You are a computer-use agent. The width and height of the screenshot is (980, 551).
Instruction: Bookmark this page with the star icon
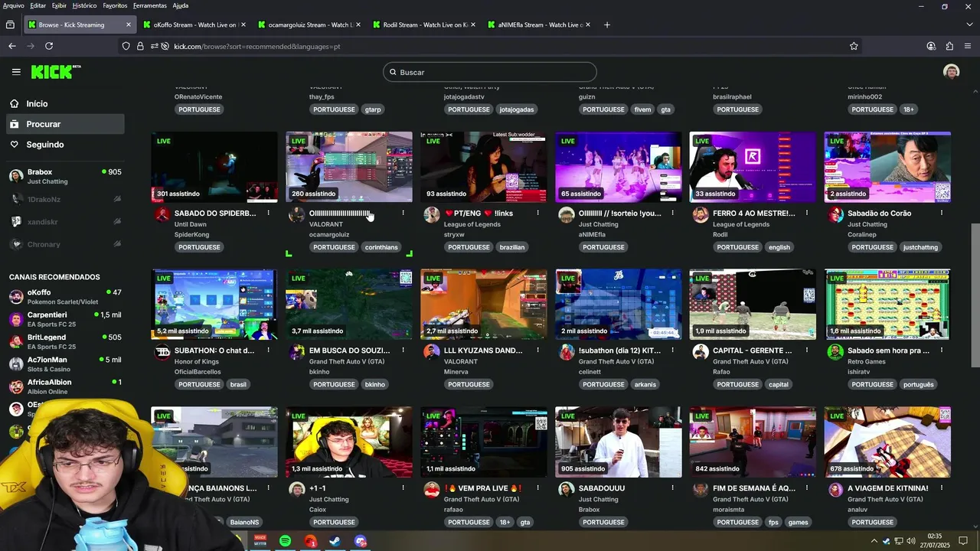(854, 46)
